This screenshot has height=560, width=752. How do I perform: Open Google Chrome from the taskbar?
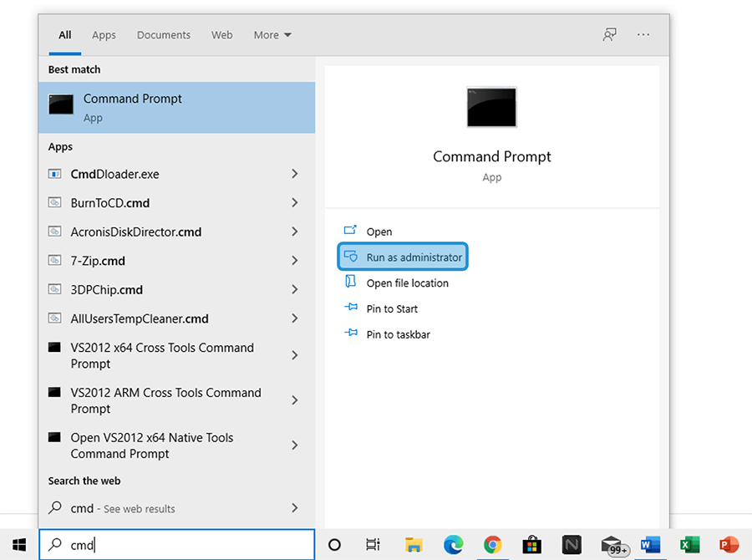pyautogui.click(x=492, y=545)
